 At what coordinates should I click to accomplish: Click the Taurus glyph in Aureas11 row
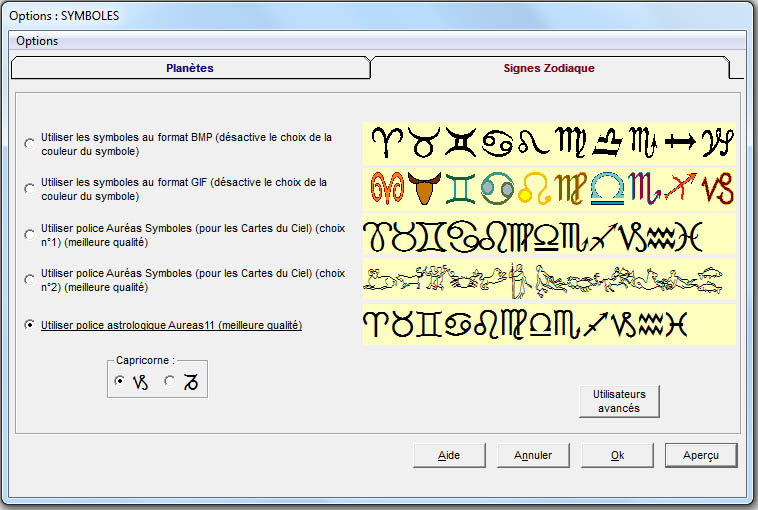click(402, 324)
